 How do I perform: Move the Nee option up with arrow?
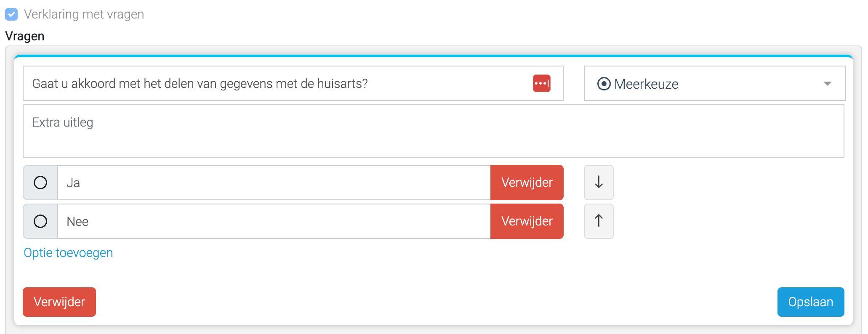point(599,221)
